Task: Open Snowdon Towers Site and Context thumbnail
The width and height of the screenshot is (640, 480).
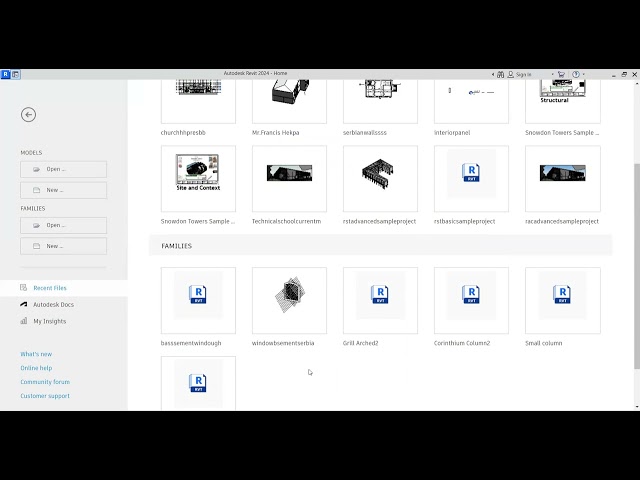Action: [198, 179]
